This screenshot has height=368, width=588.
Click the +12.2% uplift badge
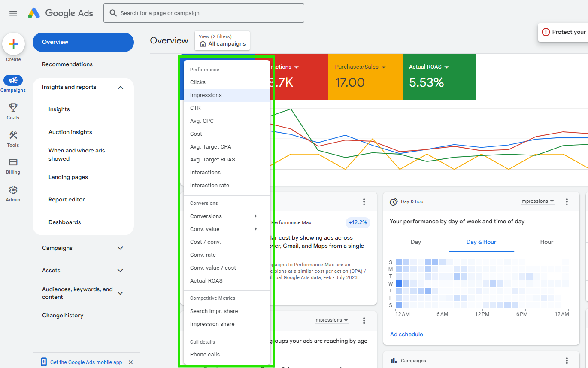358,222
